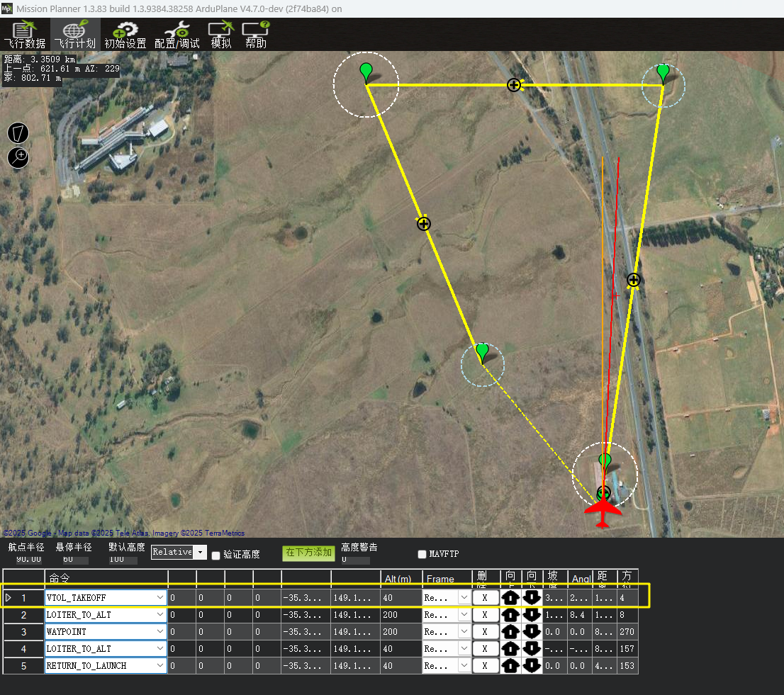The image size is (784, 695).
Task: Enable the 验证高度 verify height checkbox
Action: (216, 555)
